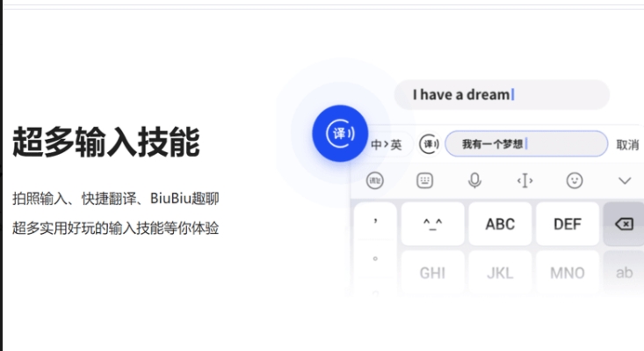Tap the comma punctuation key
Viewport: 644px width, 351px height.
[375, 222]
